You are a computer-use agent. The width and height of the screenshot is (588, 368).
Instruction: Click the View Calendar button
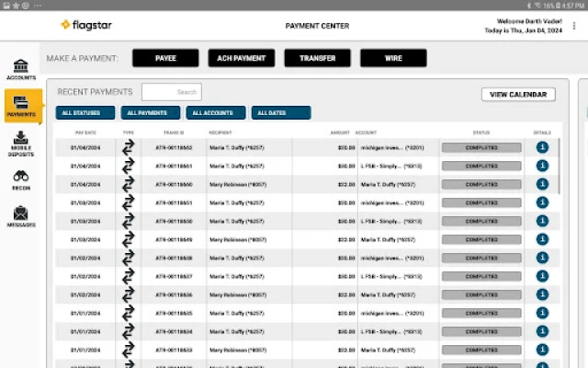tap(518, 94)
